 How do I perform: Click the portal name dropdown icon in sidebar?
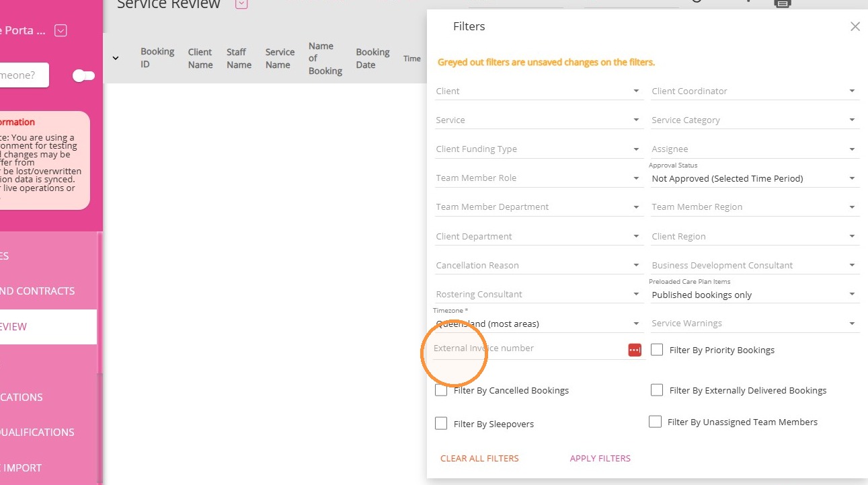coord(61,30)
